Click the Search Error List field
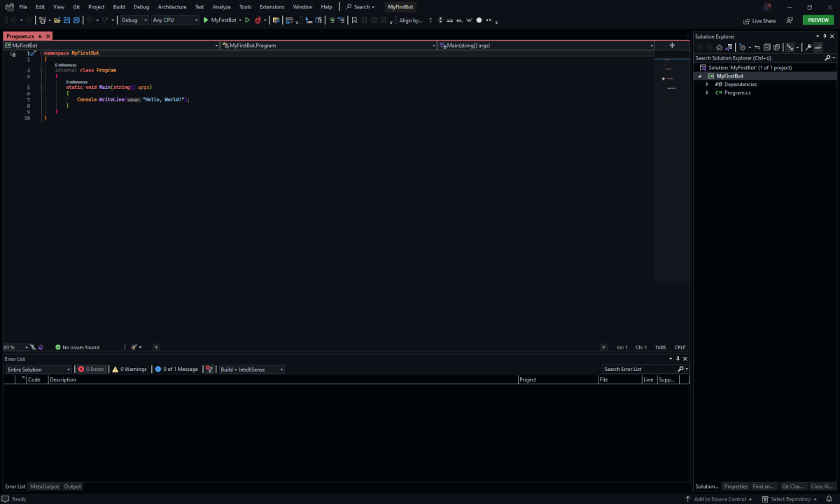The width and height of the screenshot is (840, 504). point(638,369)
